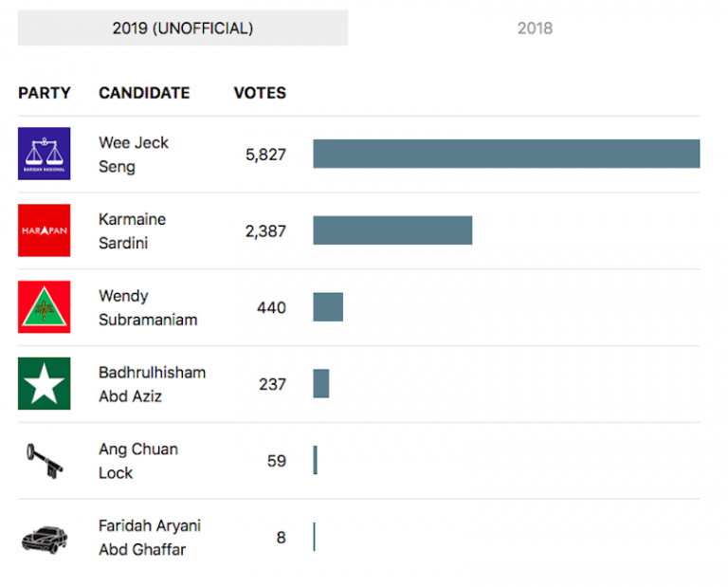Screen dimensions: 728x587
Task: Switch to the 2019 (Unofficial) tab
Action: click(x=183, y=28)
